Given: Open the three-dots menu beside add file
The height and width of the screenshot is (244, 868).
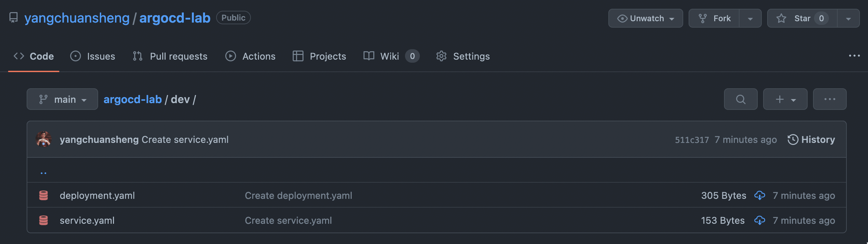Looking at the screenshot, I should (x=830, y=99).
